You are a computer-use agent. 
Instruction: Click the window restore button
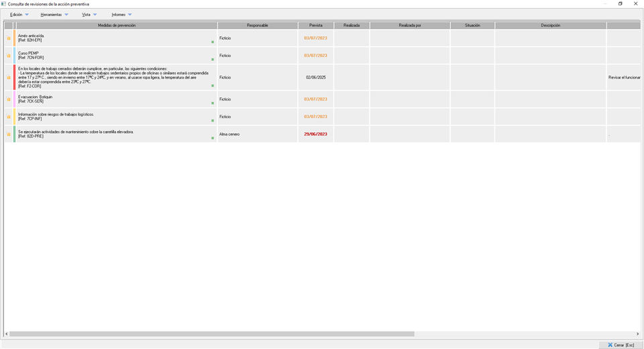620,4
